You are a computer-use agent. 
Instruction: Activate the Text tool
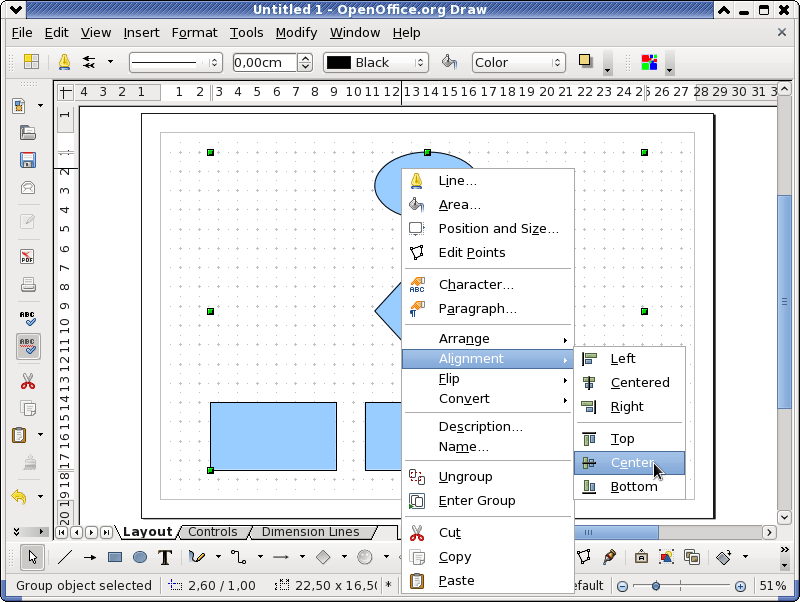coord(165,557)
